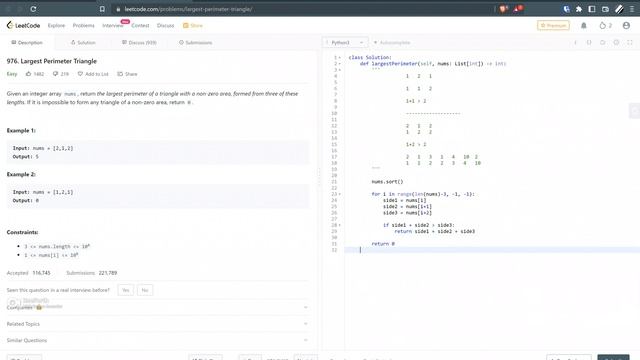Viewport: 640px width, 360px height.
Task: Click 'Submissions 221,789' statistic
Action: tap(91, 273)
